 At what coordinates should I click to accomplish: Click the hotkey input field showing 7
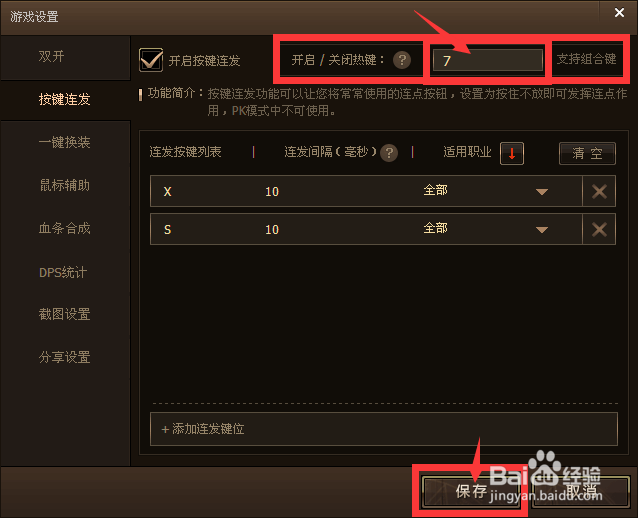(x=487, y=60)
